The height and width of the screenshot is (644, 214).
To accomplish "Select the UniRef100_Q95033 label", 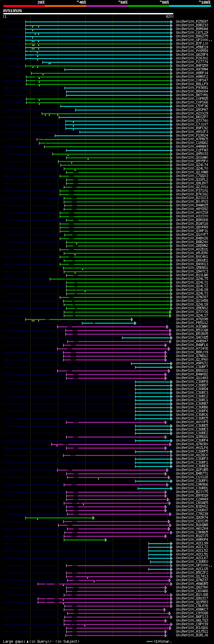I will pos(192,154).
